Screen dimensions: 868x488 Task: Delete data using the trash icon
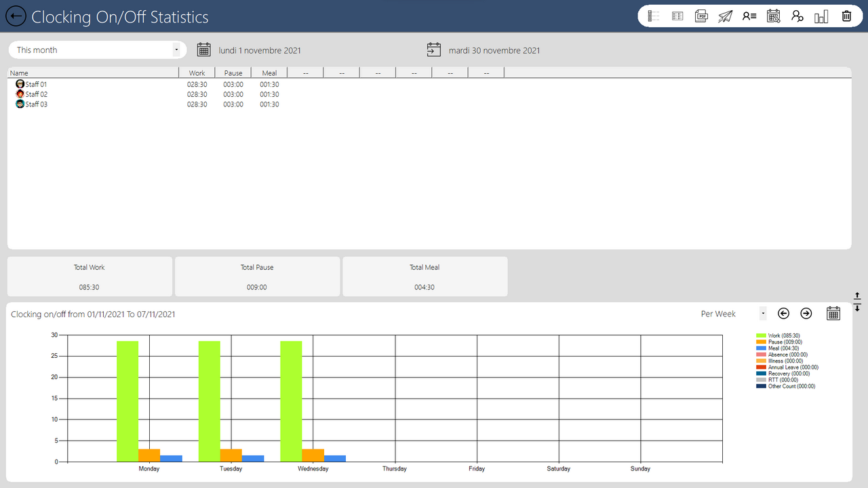pyautogui.click(x=846, y=16)
